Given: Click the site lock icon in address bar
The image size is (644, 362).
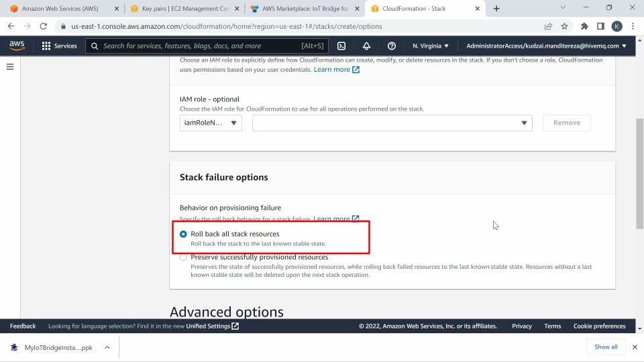Looking at the screenshot, I should click(x=63, y=26).
